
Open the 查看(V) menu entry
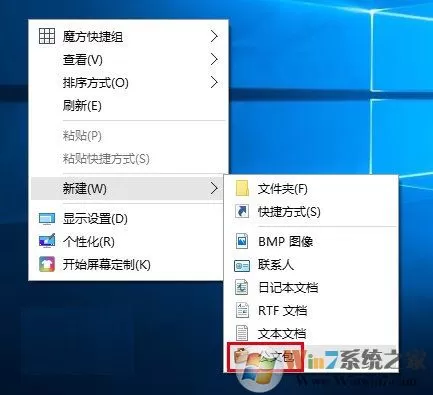click(x=128, y=60)
